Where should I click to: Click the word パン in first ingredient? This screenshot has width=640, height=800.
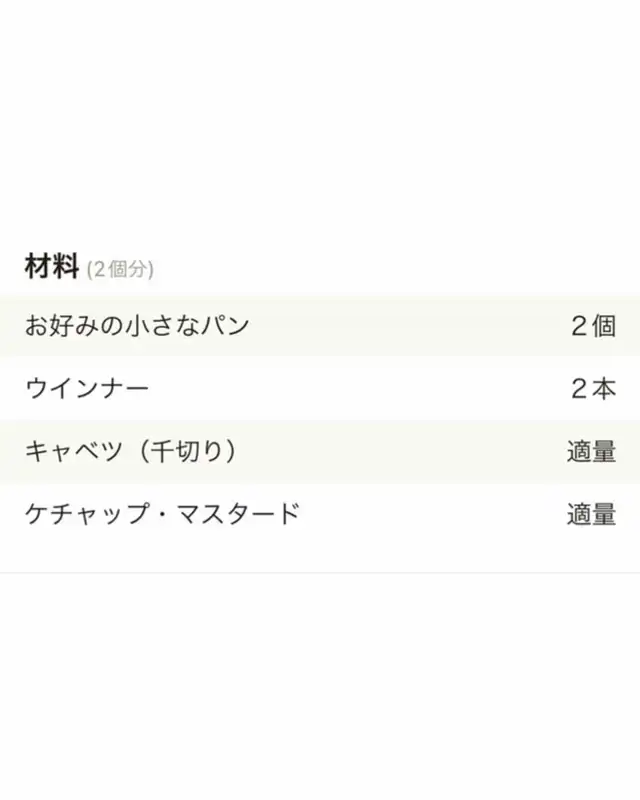225,326
